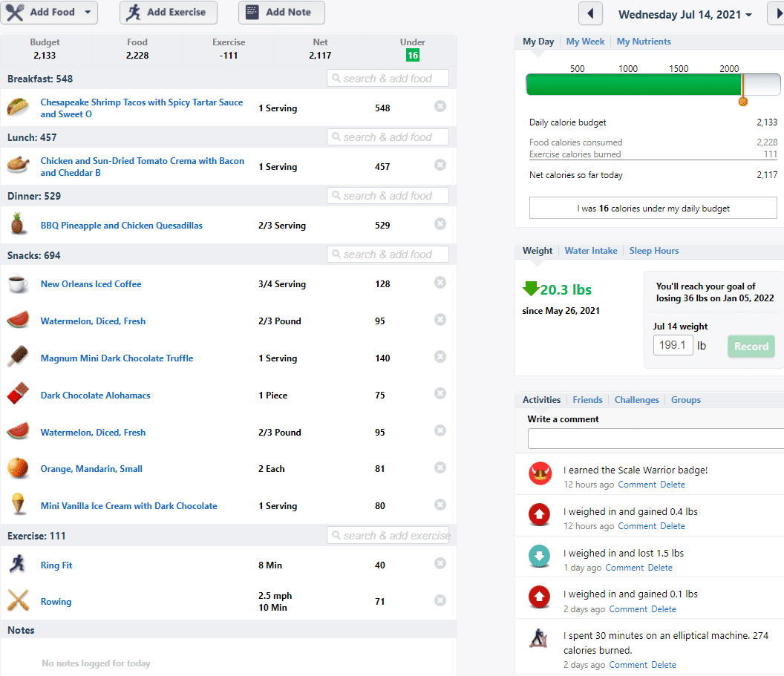Click the coffee cup icon for Iced Coffee
Screen dimensions: 784x676
18,283
